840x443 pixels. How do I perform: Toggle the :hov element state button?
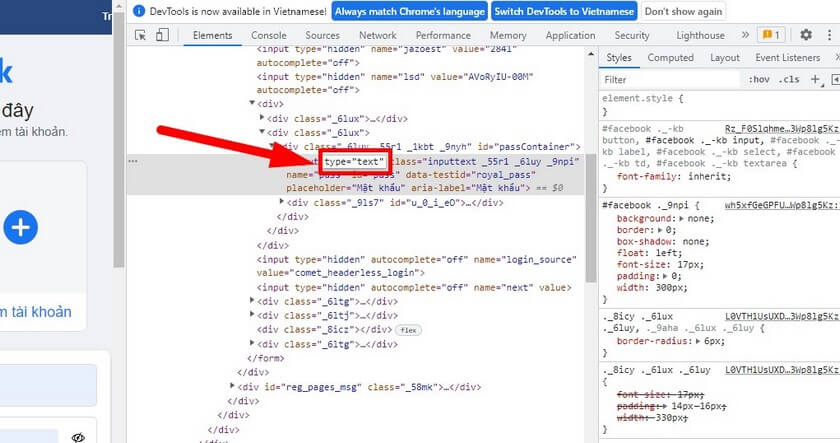pos(759,79)
